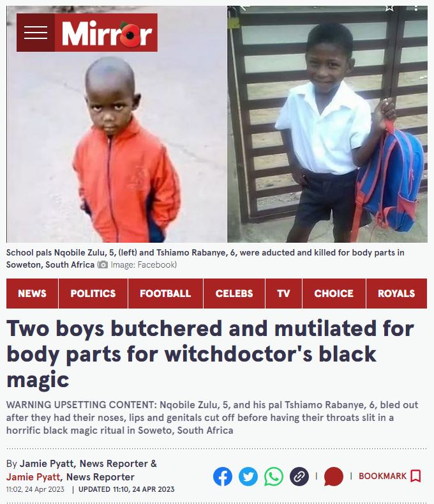Copy article link icon
434x504 pixels.
coord(299,477)
